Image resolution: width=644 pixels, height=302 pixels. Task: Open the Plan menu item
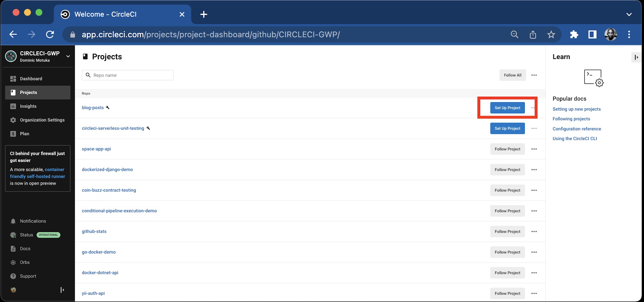24,134
